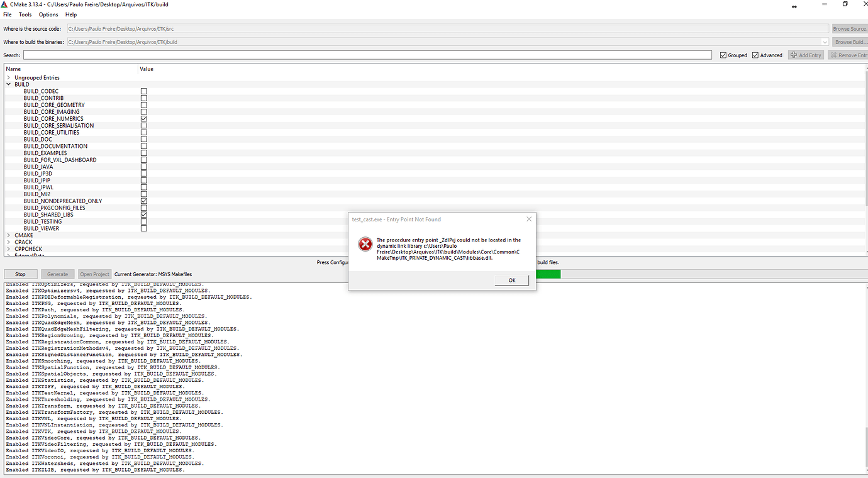Click the Add Entry button

click(x=806, y=55)
